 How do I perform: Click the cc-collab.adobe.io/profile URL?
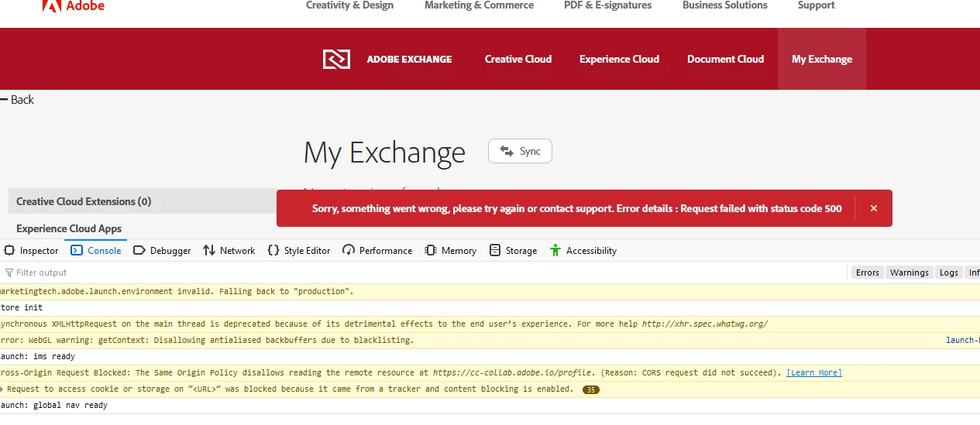click(511, 372)
